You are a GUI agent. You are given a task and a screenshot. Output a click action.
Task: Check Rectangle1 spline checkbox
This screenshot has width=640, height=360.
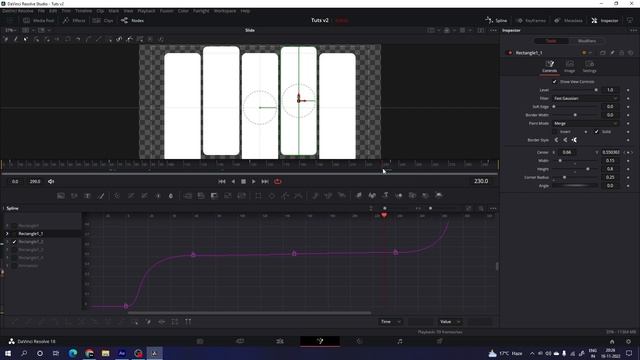coord(14,226)
